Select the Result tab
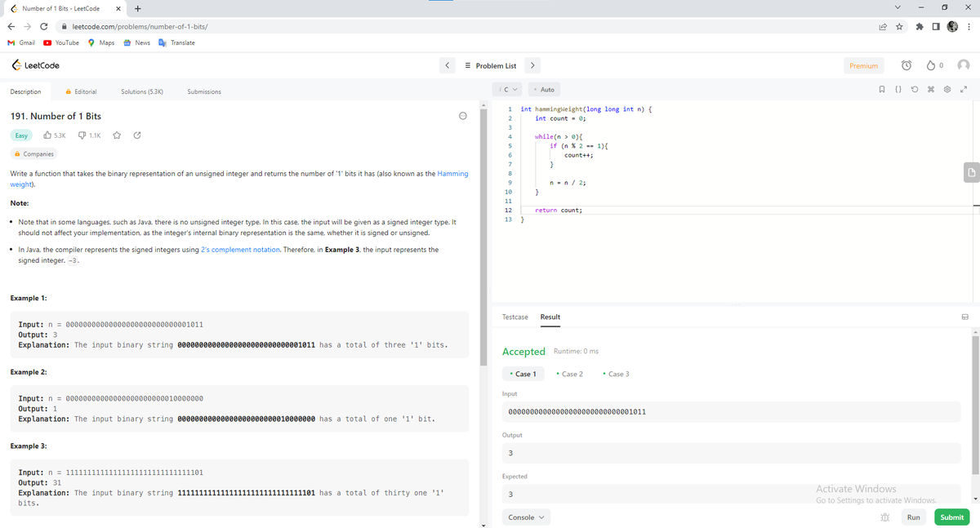This screenshot has width=980, height=528. coord(550,317)
